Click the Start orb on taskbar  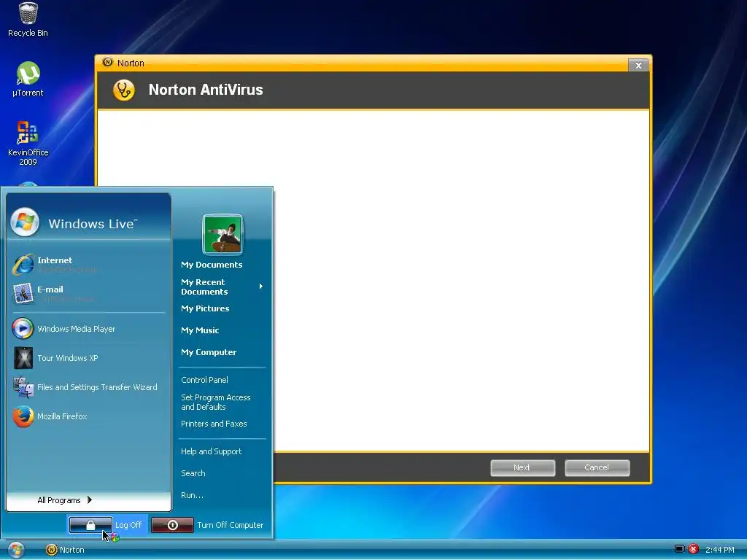pyautogui.click(x=16, y=550)
